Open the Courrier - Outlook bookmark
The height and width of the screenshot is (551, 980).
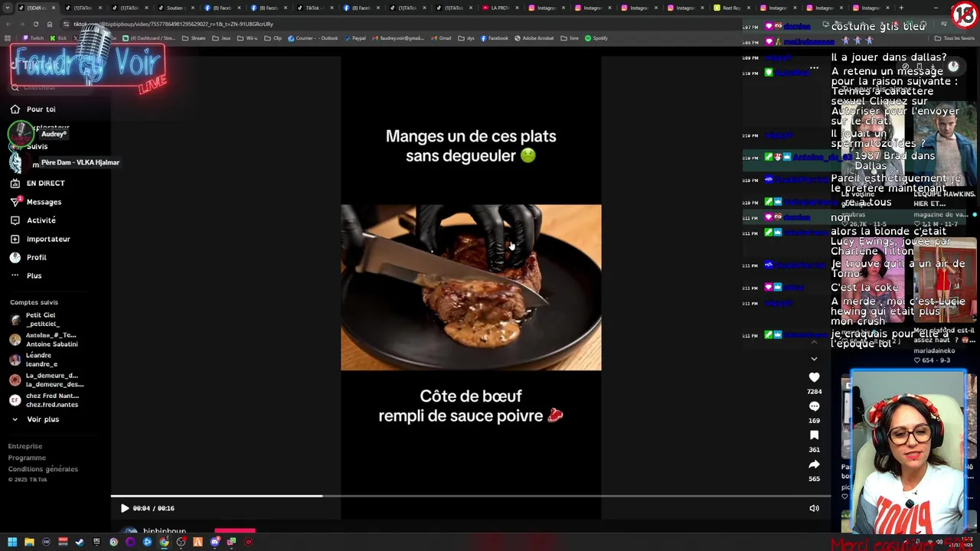tap(313, 38)
